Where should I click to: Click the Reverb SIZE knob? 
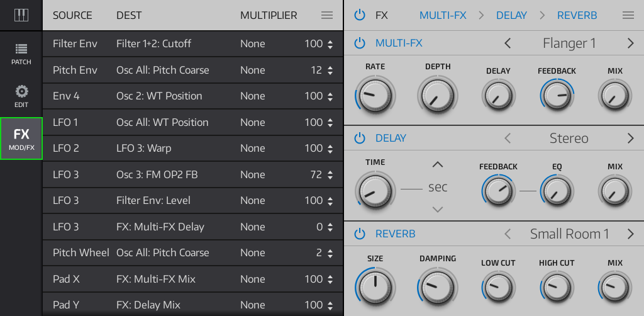click(x=375, y=287)
